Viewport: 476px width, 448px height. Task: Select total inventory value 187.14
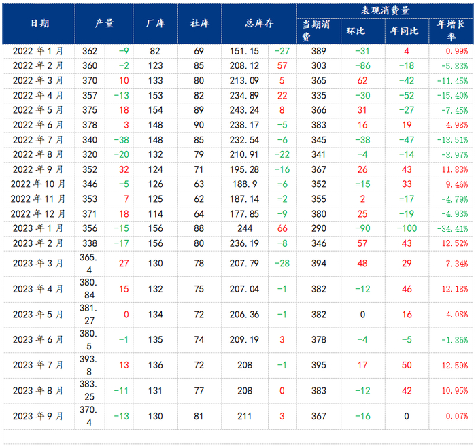click(x=244, y=199)
